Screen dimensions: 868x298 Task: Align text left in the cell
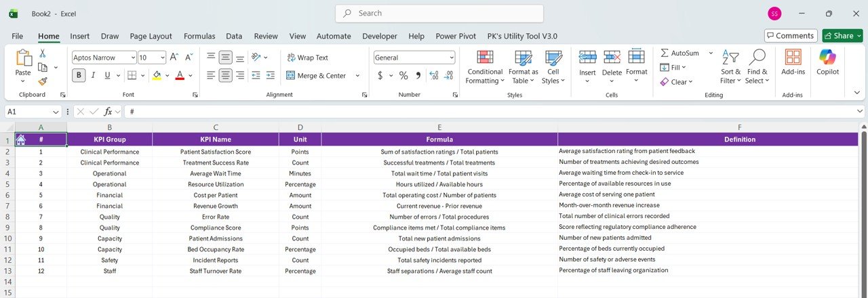211,75
